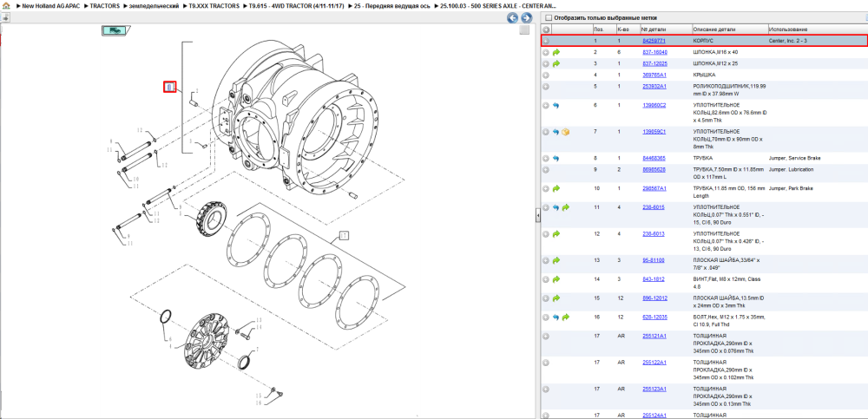This screenshot has height=419, width=868.
Task: Open part number link 253932A1
Action: (654, 87)
